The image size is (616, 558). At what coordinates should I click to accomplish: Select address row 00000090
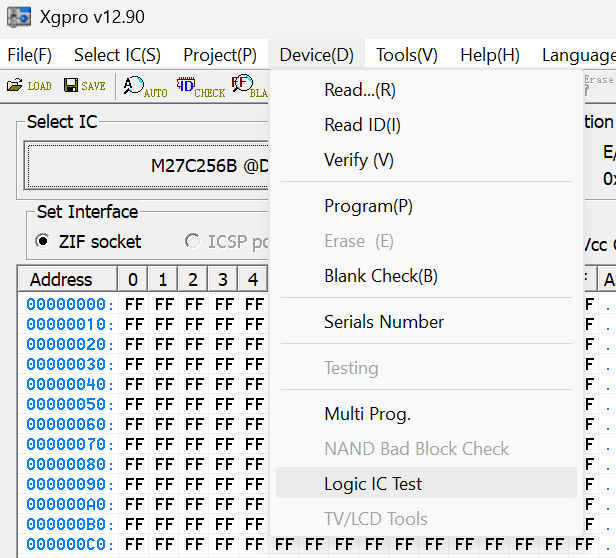click(x=70, y=485)
